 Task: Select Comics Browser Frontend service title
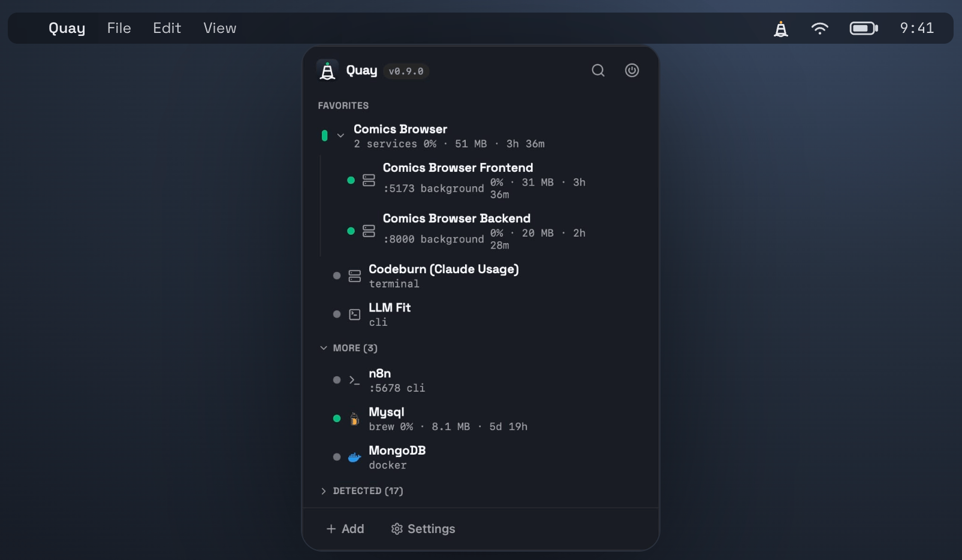[458, 168]
